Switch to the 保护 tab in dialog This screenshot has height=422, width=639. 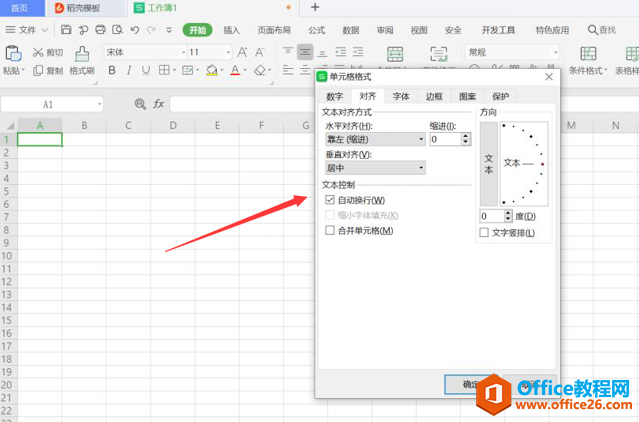(x=500, y=97)
